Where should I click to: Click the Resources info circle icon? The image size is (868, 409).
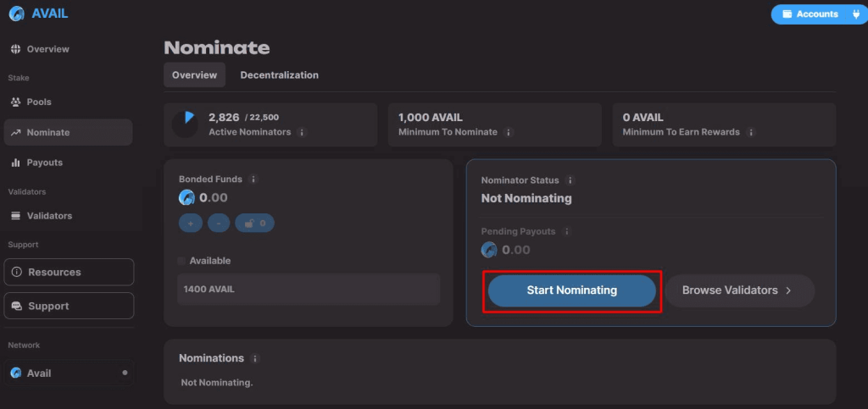[17, 272]
